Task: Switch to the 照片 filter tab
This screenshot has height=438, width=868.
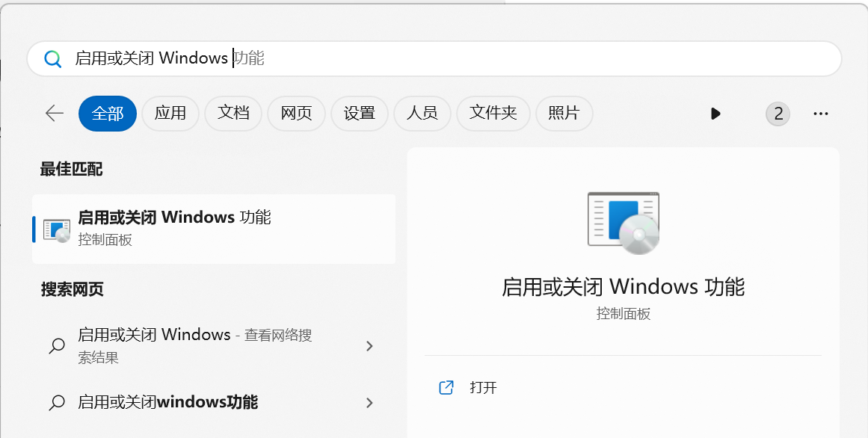Action: [x=564, y=113]
